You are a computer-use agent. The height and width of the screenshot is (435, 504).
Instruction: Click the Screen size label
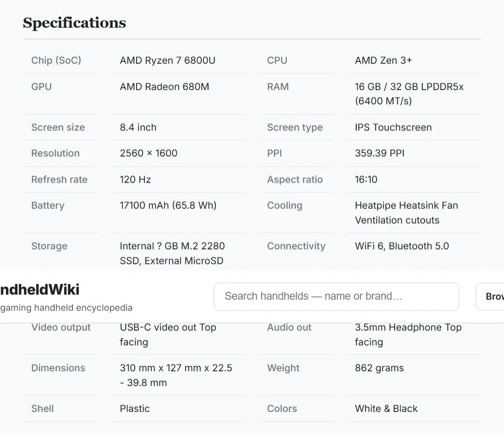point(58,127)
